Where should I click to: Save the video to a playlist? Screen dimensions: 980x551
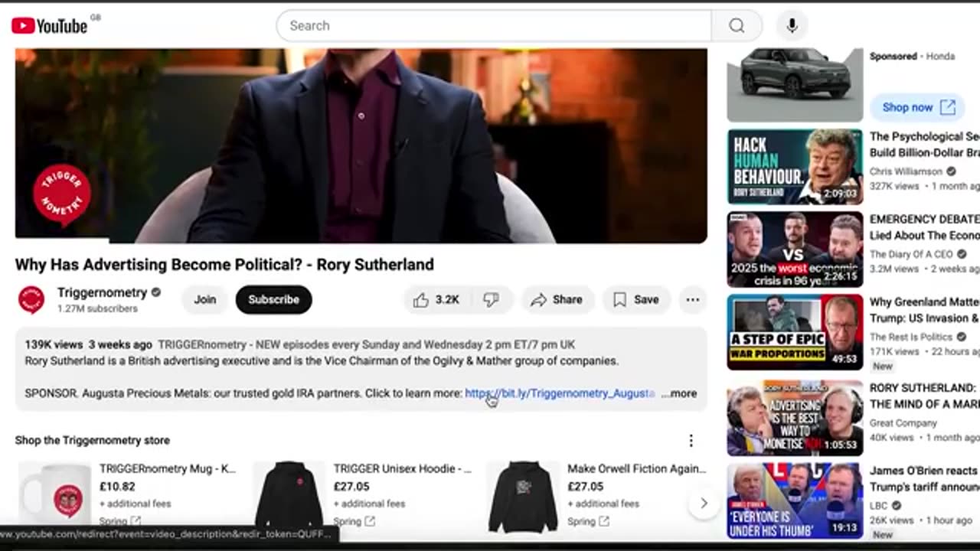[x=636, y=300]
